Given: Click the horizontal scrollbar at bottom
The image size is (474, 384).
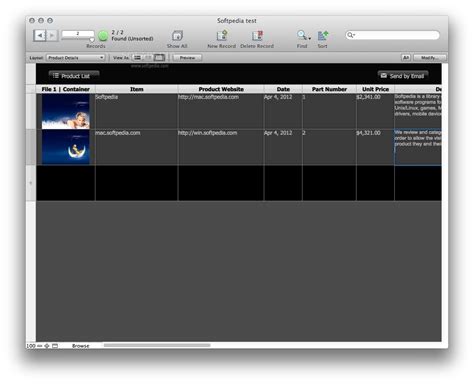Looking at the screenshot, I should (x=157, y=345).
